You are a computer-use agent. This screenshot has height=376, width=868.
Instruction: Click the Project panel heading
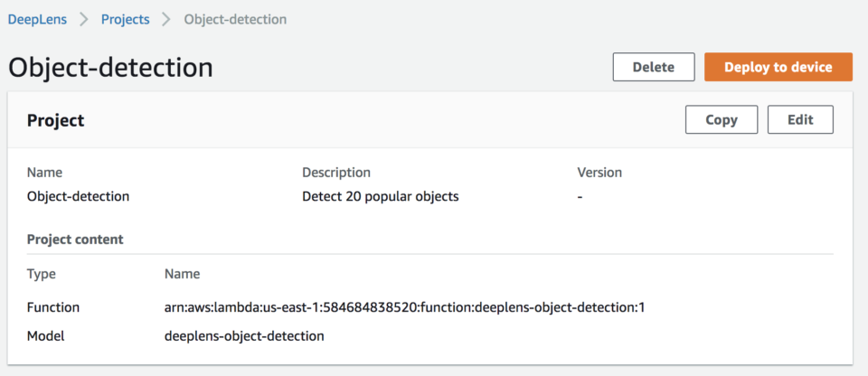click(x=56, y=120)
